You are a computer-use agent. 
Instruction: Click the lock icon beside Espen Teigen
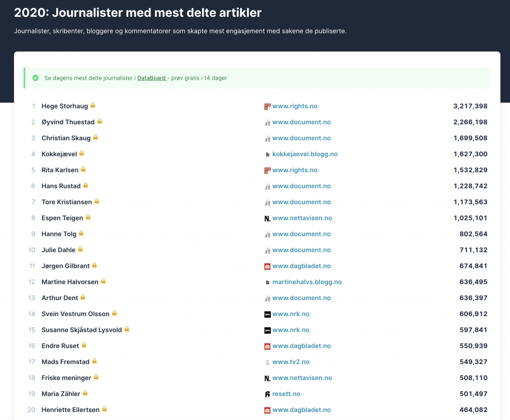[x=88, y=217]
